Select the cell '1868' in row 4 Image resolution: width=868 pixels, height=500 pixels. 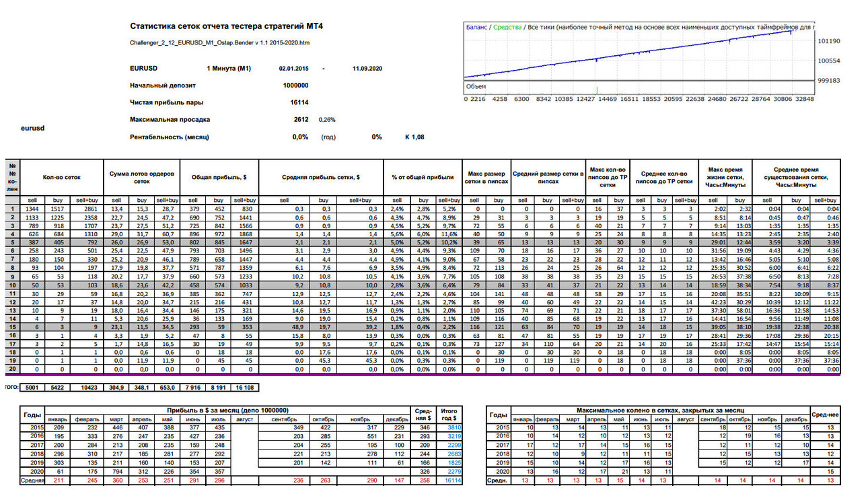[246, 234]
